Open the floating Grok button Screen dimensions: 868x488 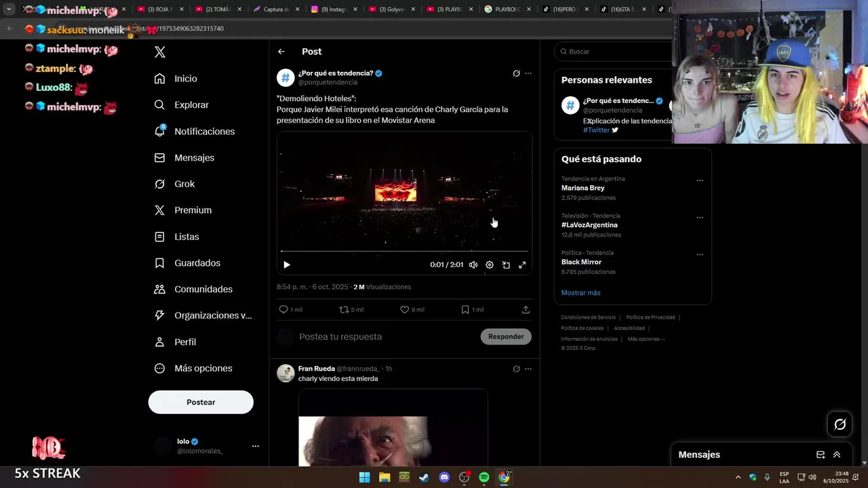pyautogui.click(x=840, y=424)
